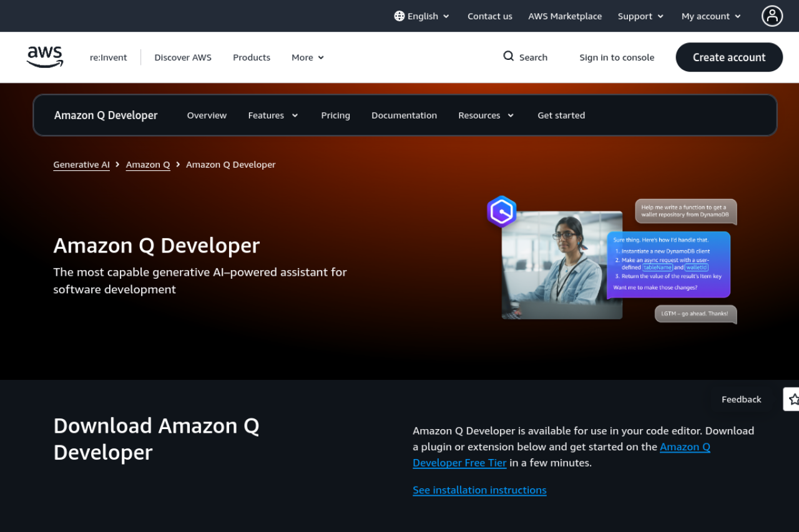The image size is (799, 532).
Task: Click See installation instructions
Action: click(x=479, y=490)
